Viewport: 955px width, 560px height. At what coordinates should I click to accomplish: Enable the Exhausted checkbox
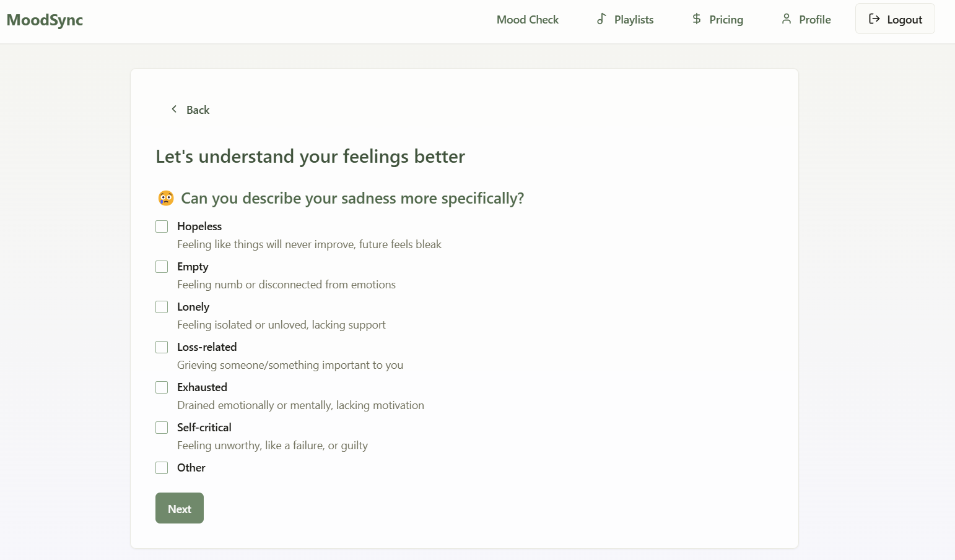click(x=162, y=387)
